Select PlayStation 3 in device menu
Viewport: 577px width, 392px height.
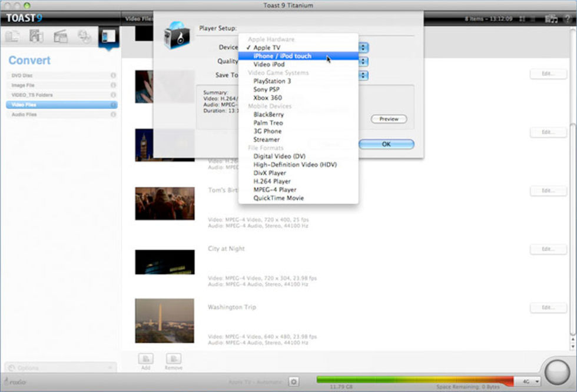coord(272,81)
